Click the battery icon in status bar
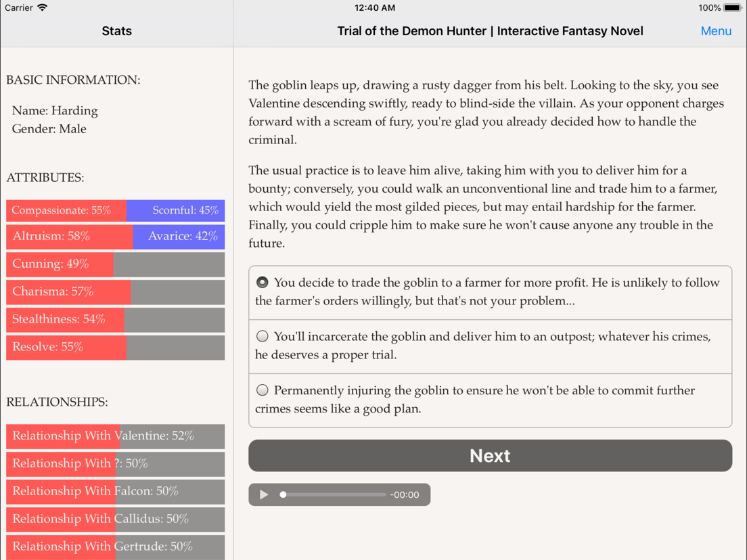This screenshot has height=560, width=747. (733, 7)
